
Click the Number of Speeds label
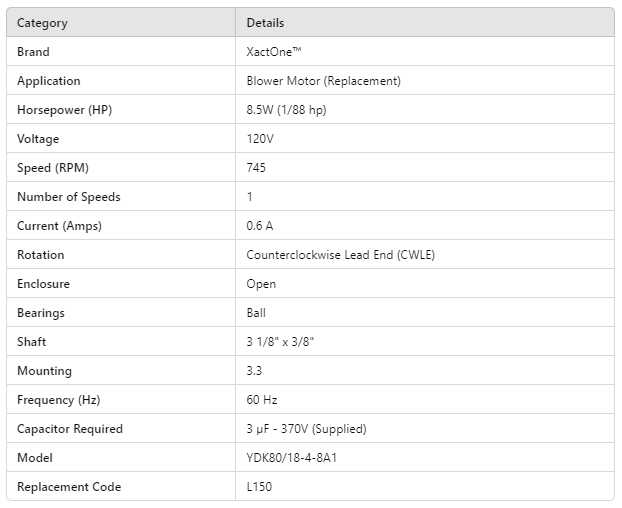(x=69, y=197)
